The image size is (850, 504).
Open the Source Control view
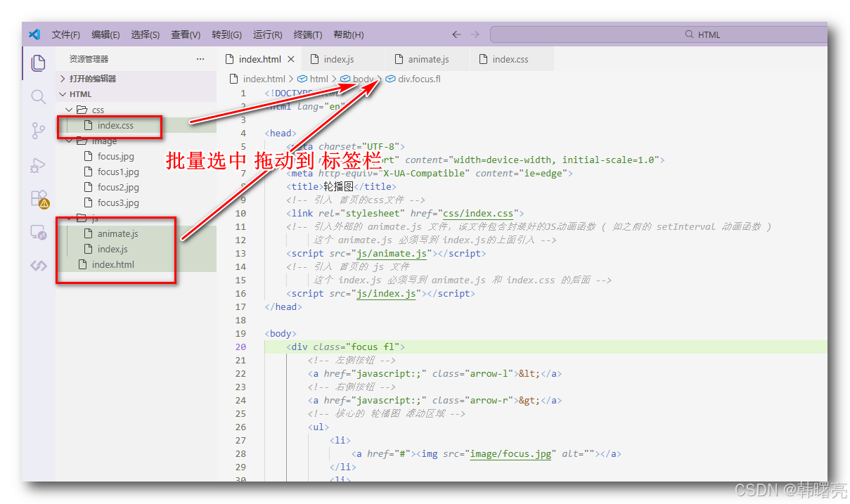pos(39,131)
